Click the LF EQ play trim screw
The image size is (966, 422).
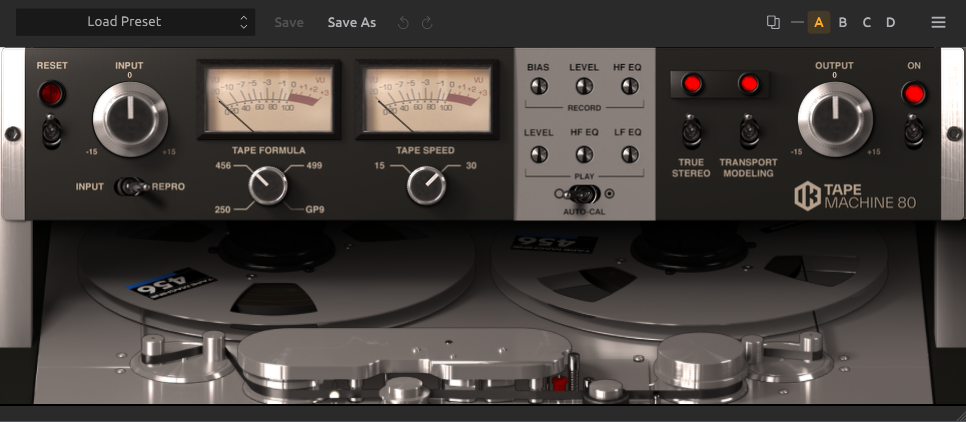tap(629, 154)
